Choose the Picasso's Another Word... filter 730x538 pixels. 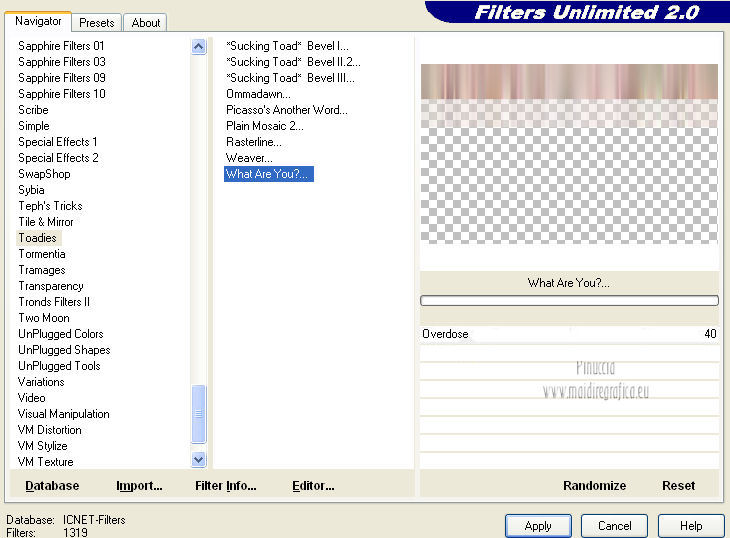click(287, 110)
